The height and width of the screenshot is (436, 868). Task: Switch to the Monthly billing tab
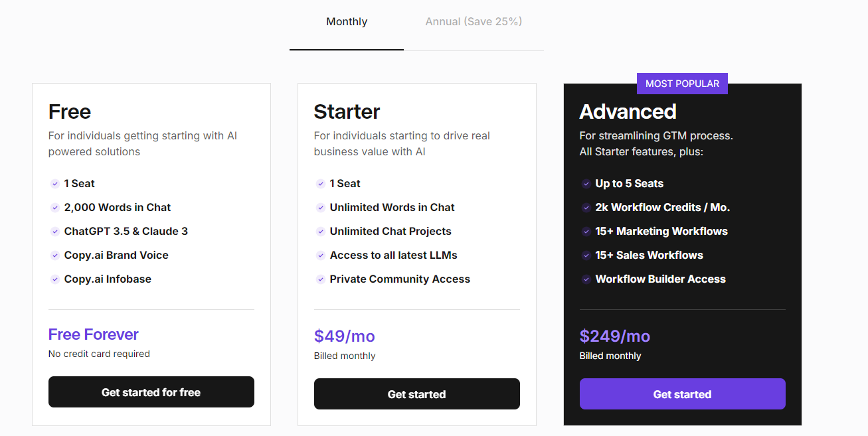coord(347,22)
